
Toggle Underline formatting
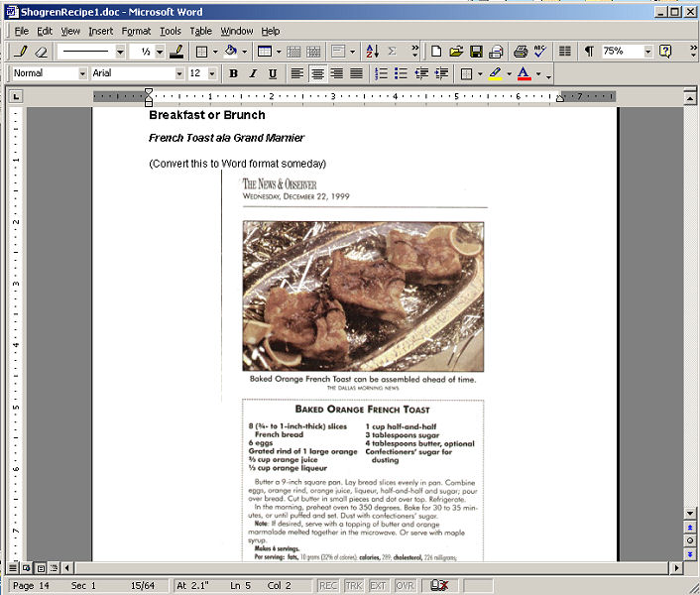272,73
